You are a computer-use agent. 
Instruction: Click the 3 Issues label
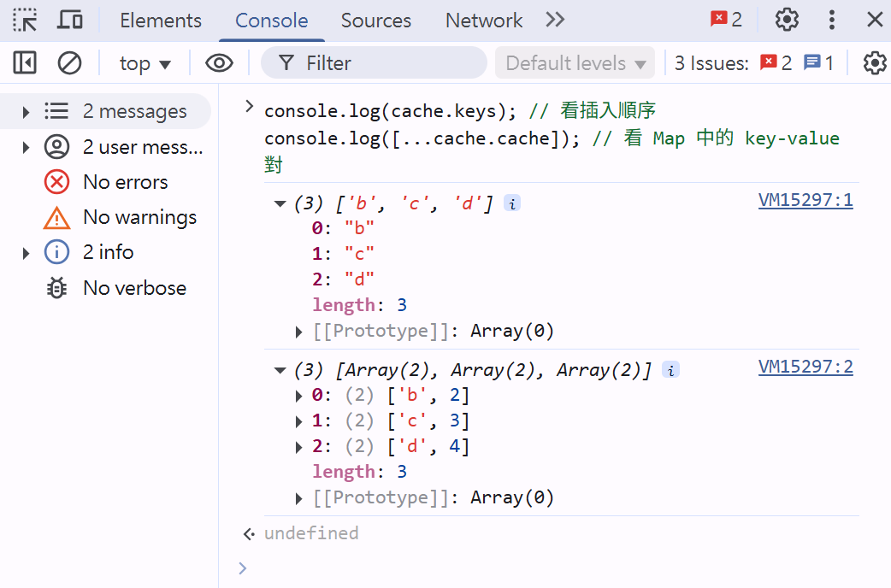(x=711, y=63)
